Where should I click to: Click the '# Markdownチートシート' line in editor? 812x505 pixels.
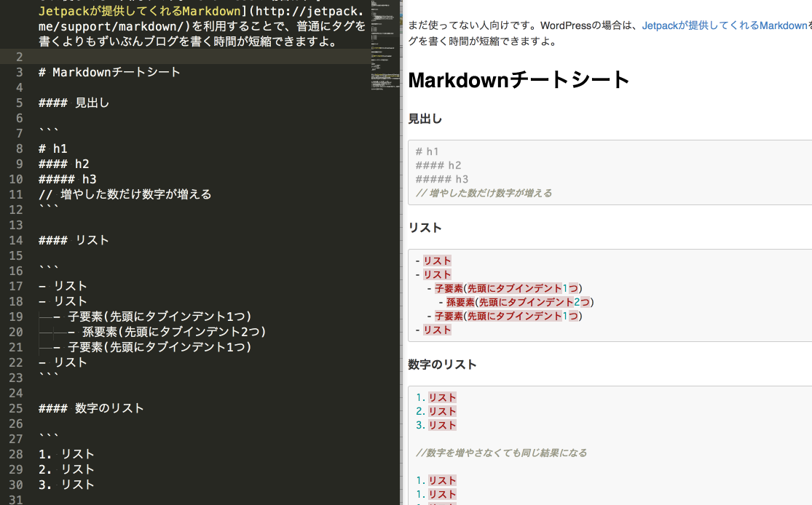(x=109, y=73)
